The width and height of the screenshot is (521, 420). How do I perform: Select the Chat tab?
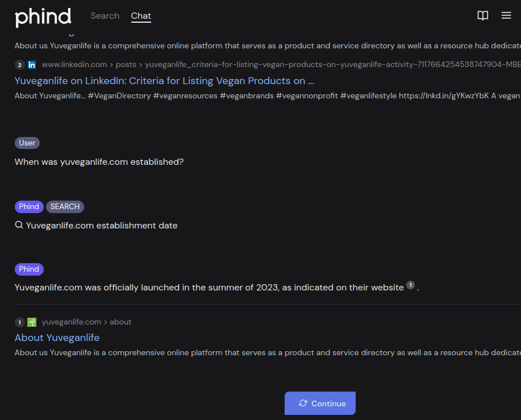[x=141, y=16]
